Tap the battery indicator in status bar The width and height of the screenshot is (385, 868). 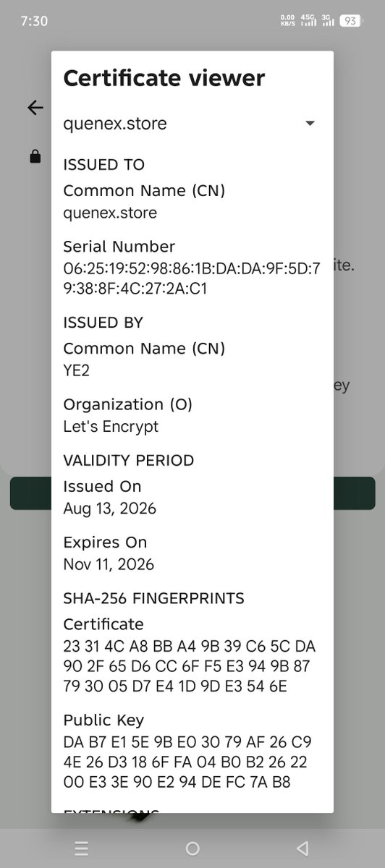(x=350, y=21)
